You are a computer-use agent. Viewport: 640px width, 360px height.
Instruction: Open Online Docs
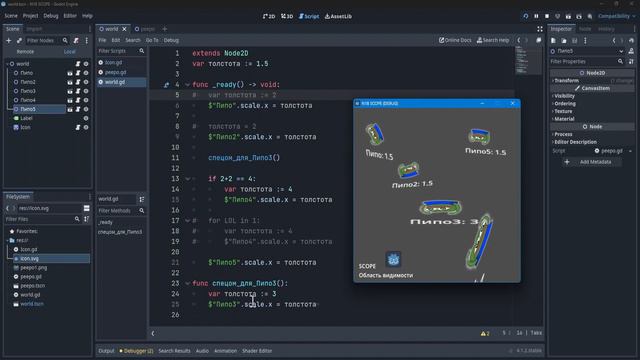pyautogui.click(x=455, y=40)
